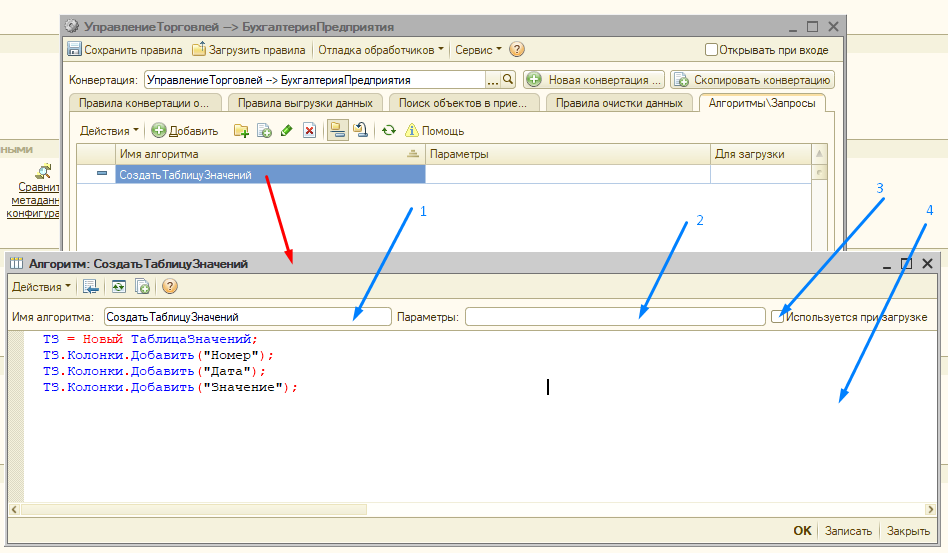Image resolution: width=948 pixels, height=553 pixels.
Task: Open the Отладка обработчиков dropdown menu
Action: point(381,50)
